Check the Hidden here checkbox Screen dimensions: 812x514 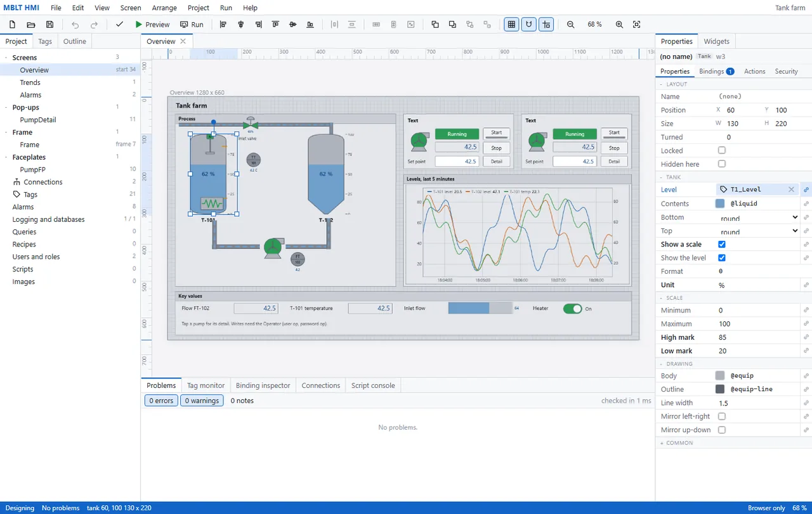(721, 164)
